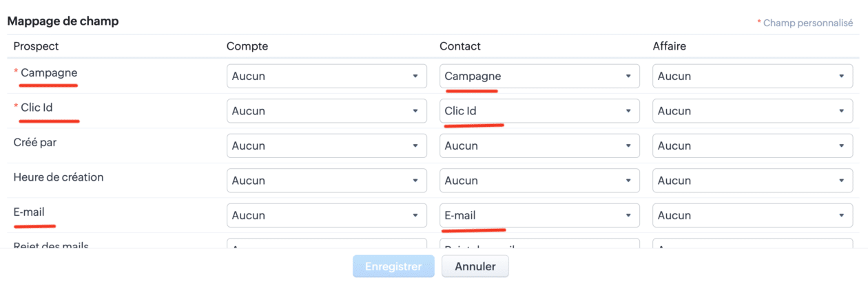
Task: Open Contact dropdown for Heure de création
Action: pyautogui.click(x=539, y=181)
